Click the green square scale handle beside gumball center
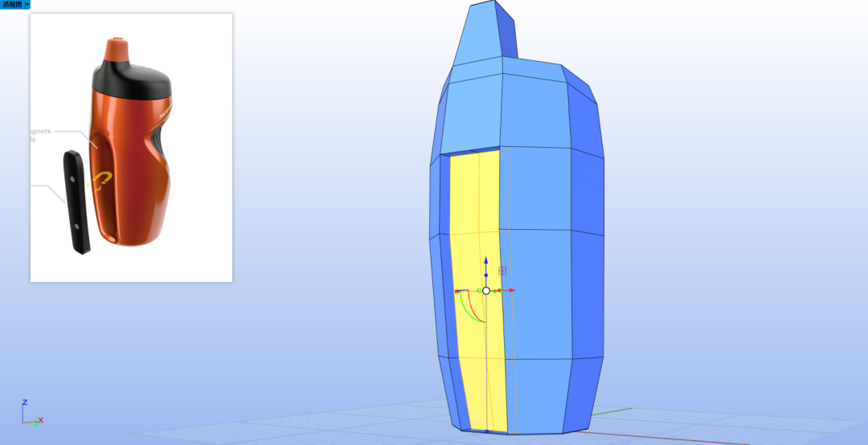The image size is (868, 445). (479, 291)
